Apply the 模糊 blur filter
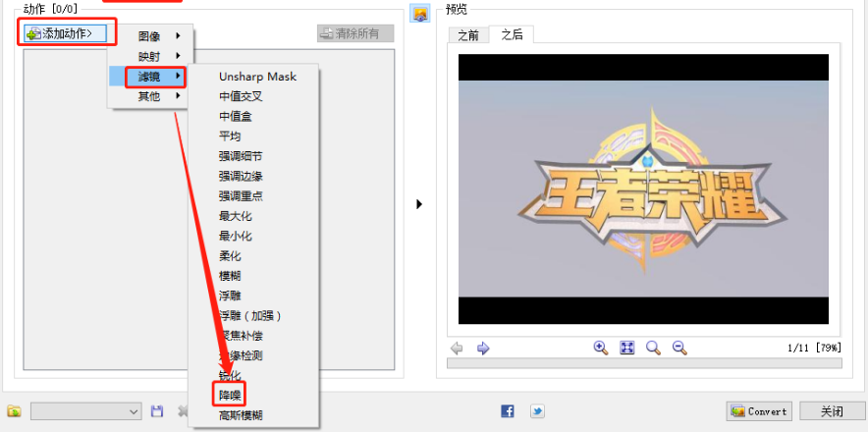 [x=231, y=276]
